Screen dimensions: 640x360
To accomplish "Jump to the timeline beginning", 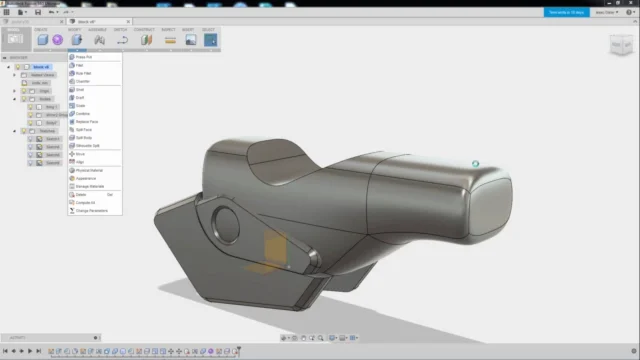I will [x=5, y=351].
